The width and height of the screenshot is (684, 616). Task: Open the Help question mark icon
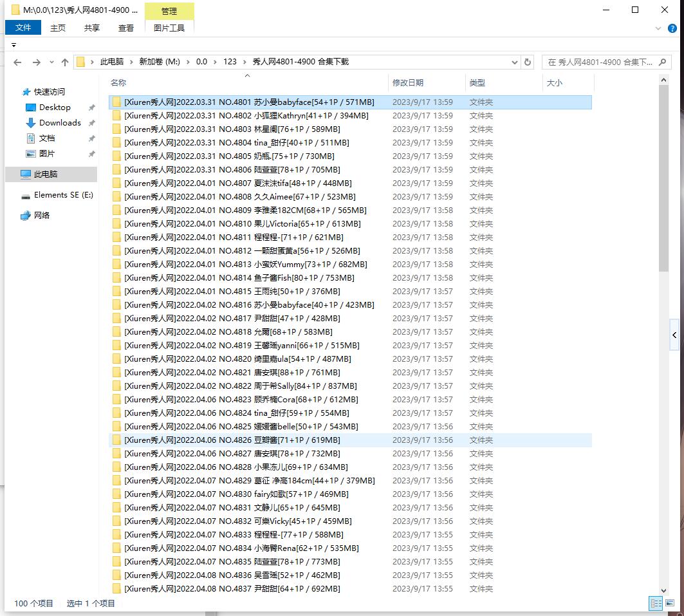(672, 28)
